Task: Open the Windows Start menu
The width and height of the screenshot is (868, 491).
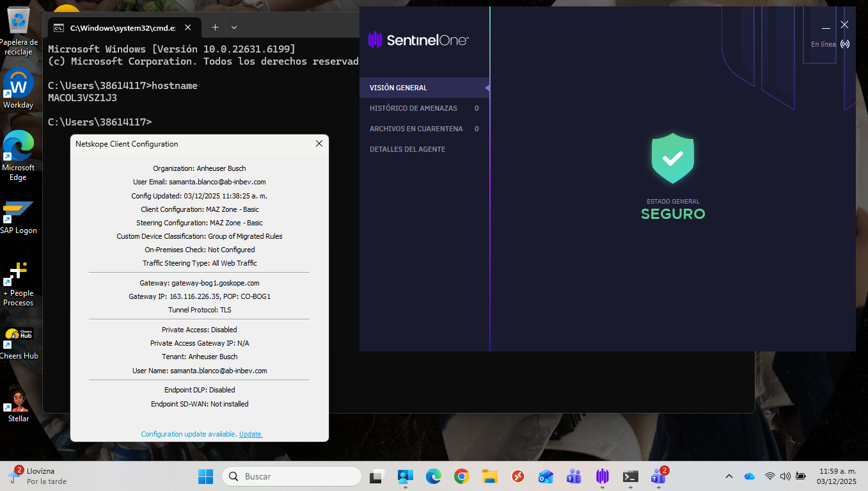Action: 205,476
